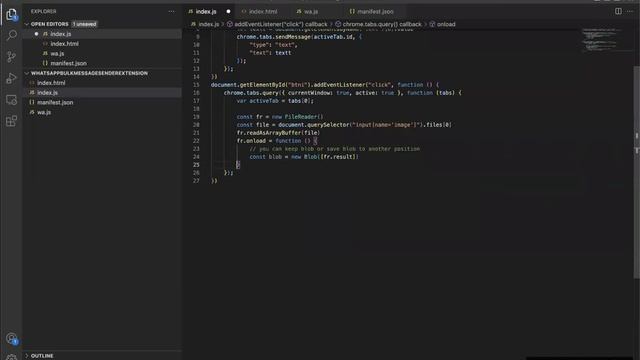640x360 pixels.
Task: Open the Explorer view in activity bar
Action: [x=11, y=15]
